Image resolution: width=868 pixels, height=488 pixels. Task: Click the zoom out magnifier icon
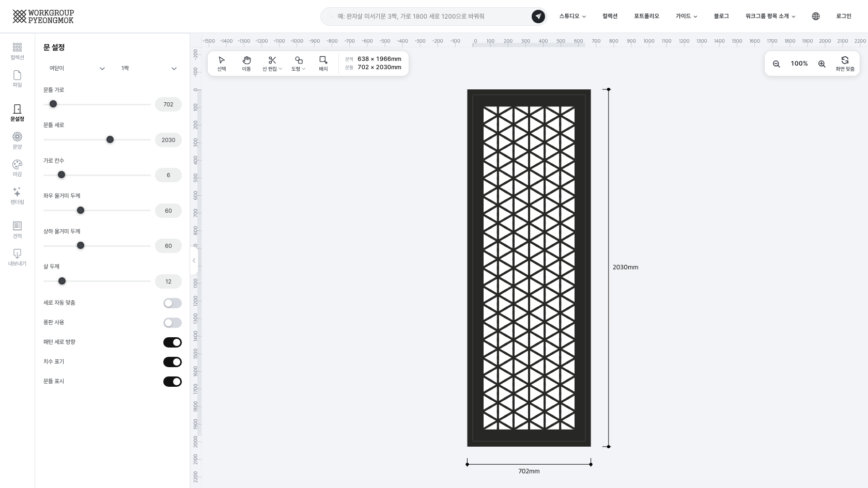point(776,64)
